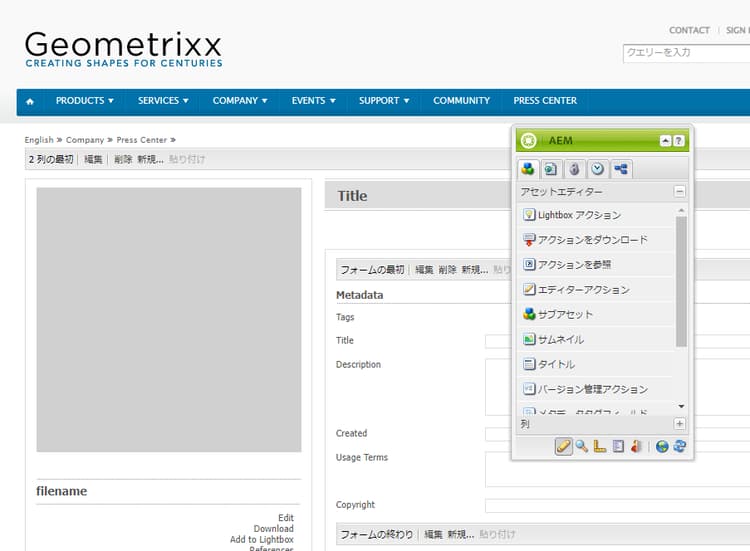Click the home icon in navigation bar
The height and width of the screenshot is (551, 750).
pyautogui.click(x=30, y=101)
